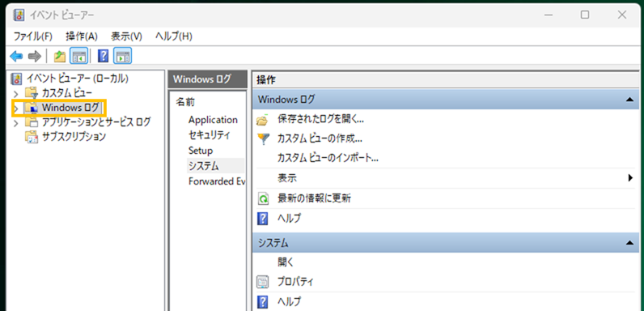Maximize the Event Viewer window
The width and height of the screenshot is (644, 311).
click(585, 15)
